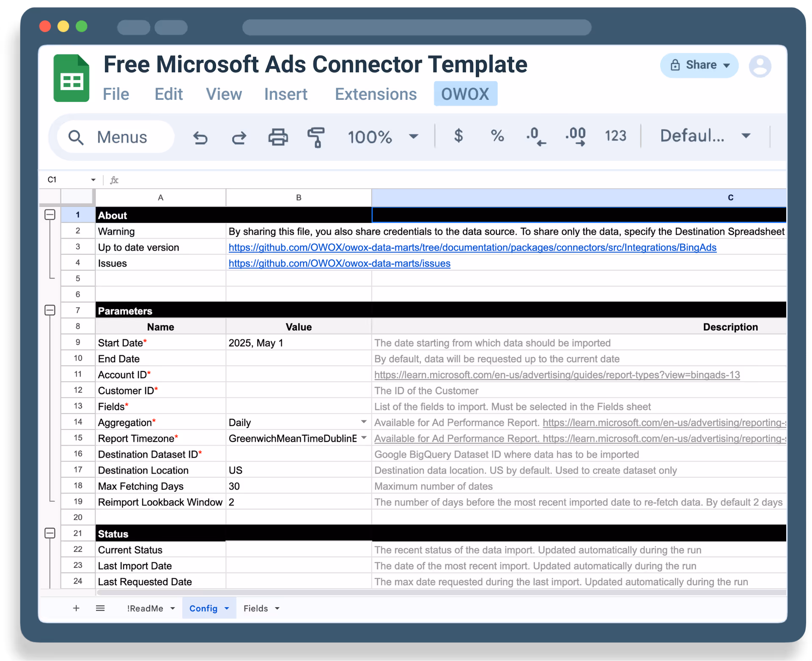Click the Share button

point(699,65)
